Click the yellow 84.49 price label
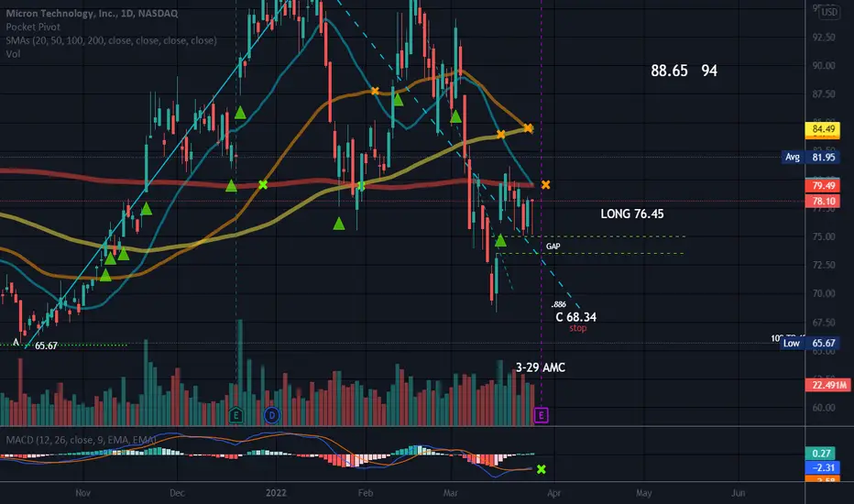This screenshot has height=504, width=854. [x=823, y=129]
